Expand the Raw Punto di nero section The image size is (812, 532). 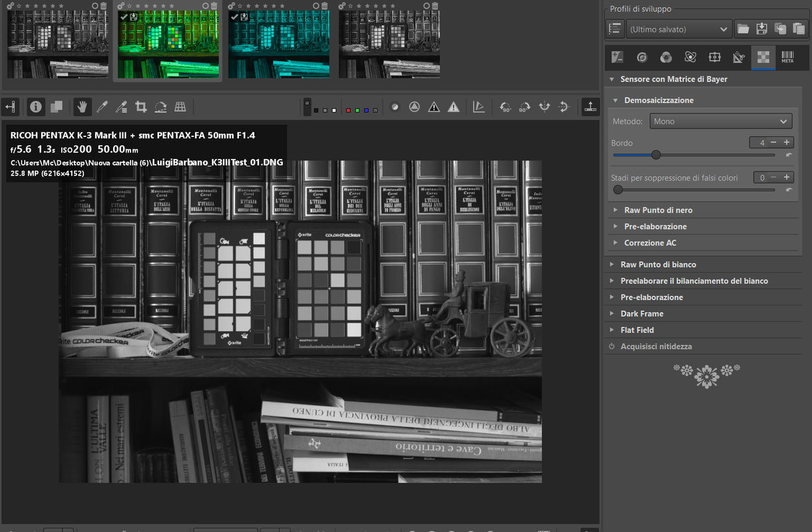[x=658, y=210]
